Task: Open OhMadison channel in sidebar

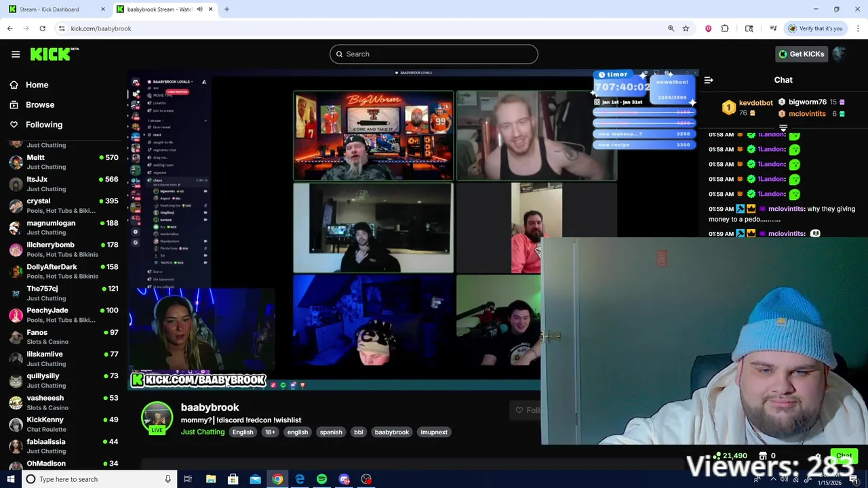Action: click(64, 464)
